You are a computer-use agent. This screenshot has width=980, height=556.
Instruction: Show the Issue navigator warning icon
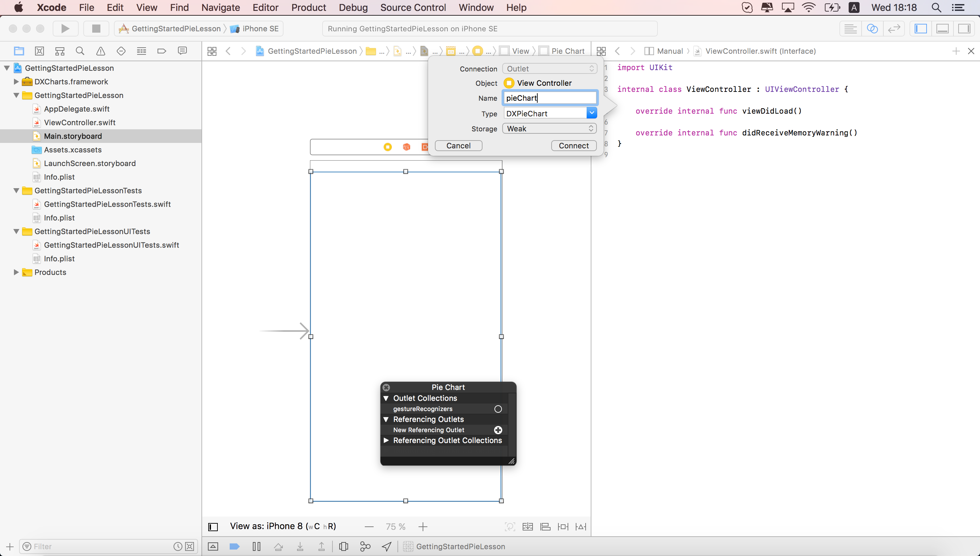(100, 51)
